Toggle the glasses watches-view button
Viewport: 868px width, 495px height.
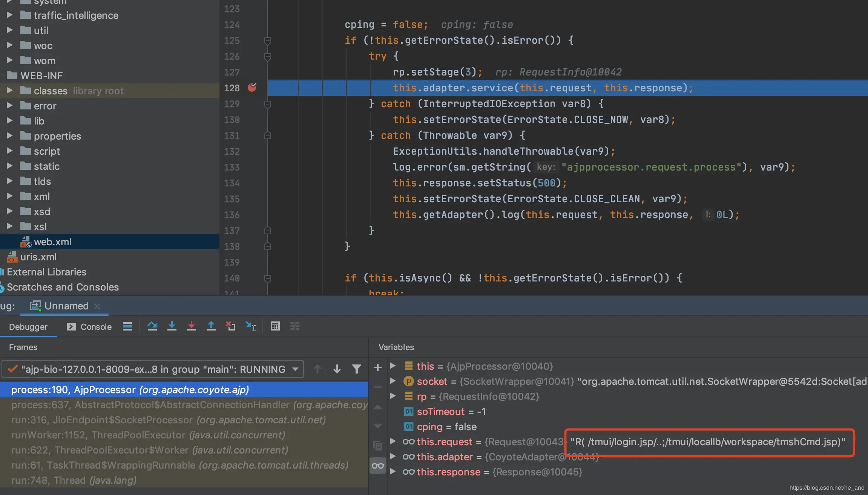[x=377, y=466]
